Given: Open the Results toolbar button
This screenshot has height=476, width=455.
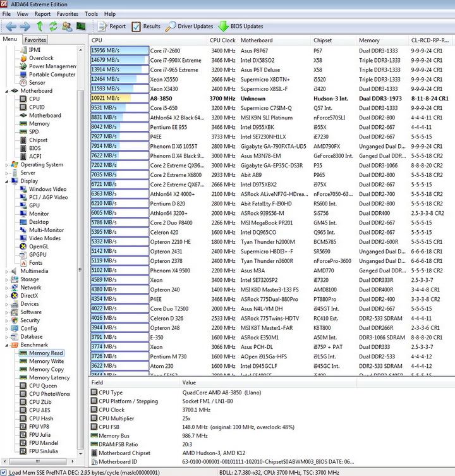Looking at the screenshot, I should 146,27.
